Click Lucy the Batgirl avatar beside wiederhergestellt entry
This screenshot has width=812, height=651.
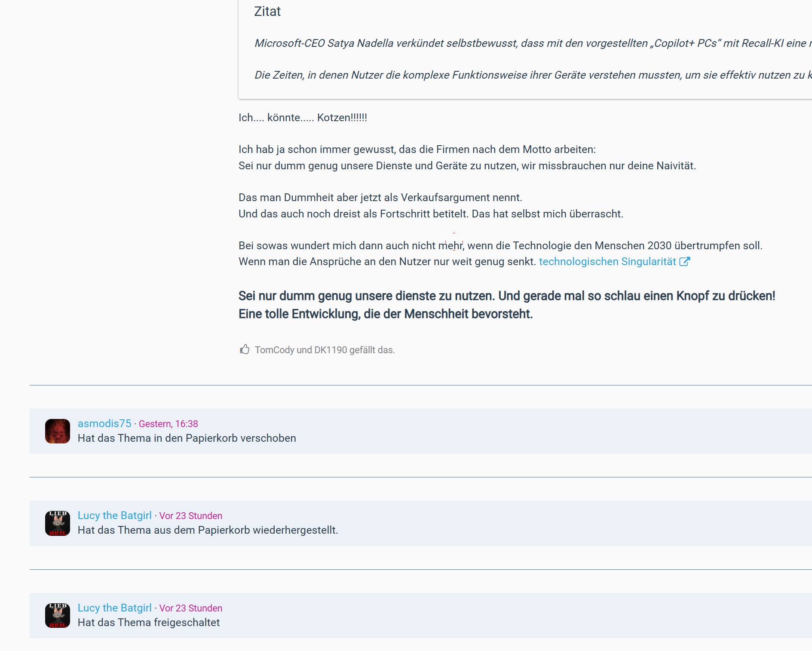[58, 523]
